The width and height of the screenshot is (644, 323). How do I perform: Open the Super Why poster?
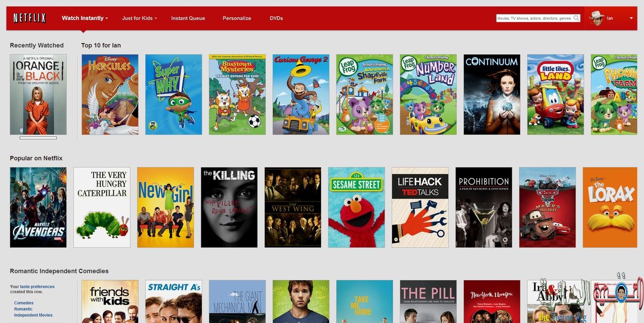click(174, 95)
